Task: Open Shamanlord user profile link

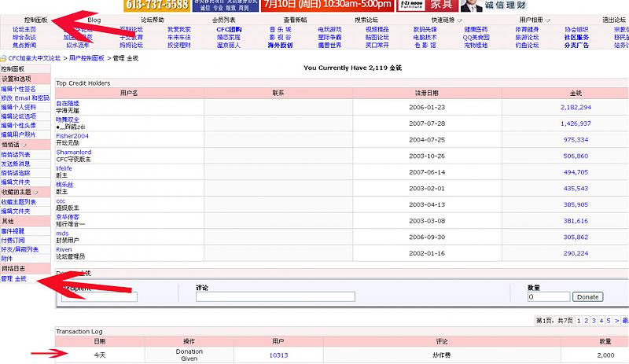Action: click(x=73, y=152)
